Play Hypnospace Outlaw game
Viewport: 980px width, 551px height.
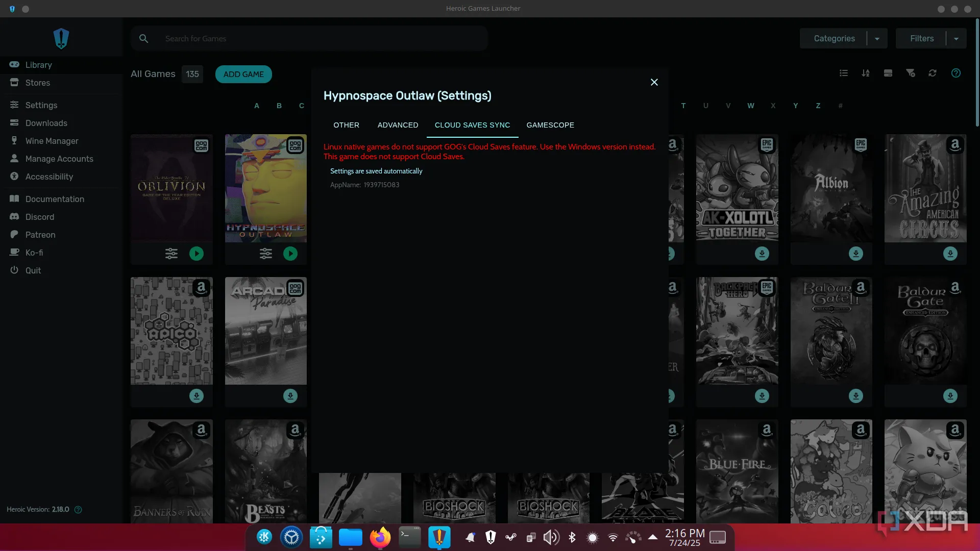point(290,254)
